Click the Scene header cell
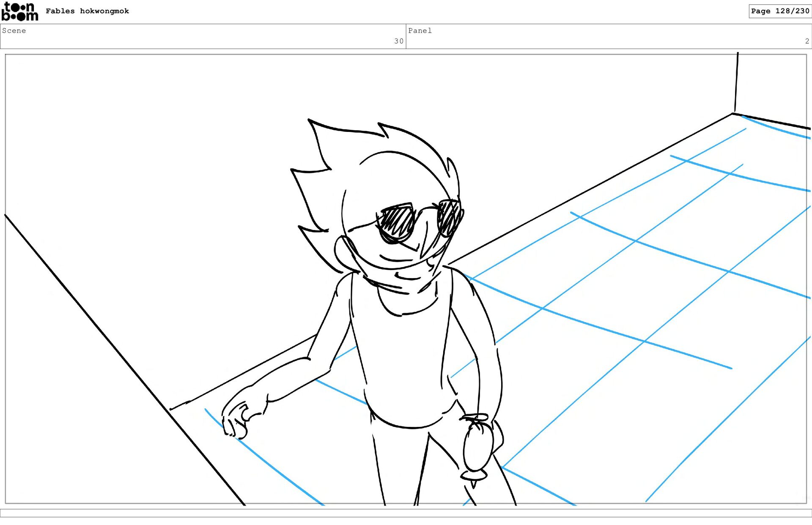Viewport: 812px width, 525px height. pyautogui.click(x=203, y=36)
